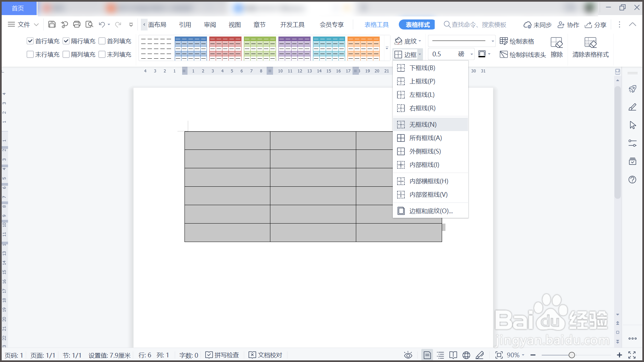The width and height of the screenshot is (644, 362).
Task: Select 所有框线(A) menu item
Action: tap(430, 138)
